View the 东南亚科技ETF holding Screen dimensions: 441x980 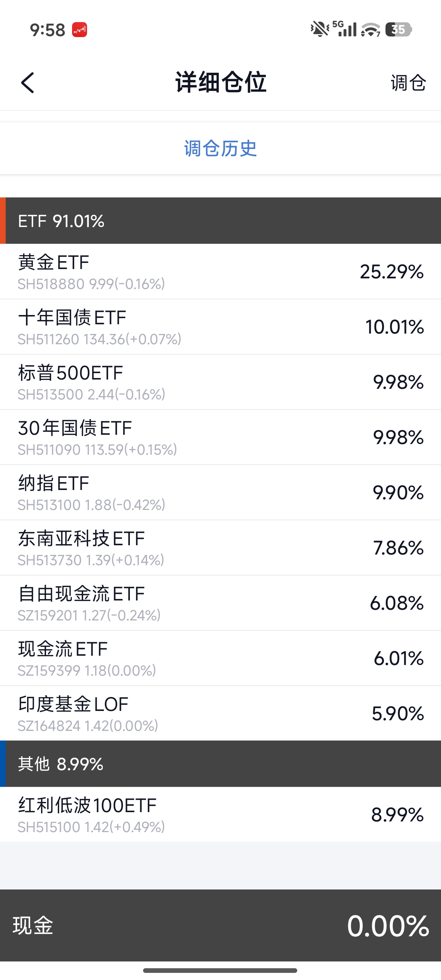[220, 547]
